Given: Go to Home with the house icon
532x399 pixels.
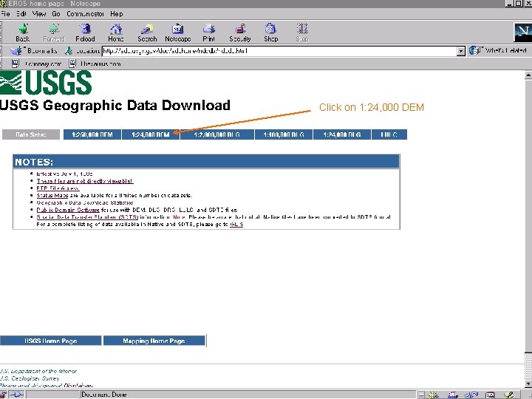Looking at the screenshot, I should (x=116, y=29).
